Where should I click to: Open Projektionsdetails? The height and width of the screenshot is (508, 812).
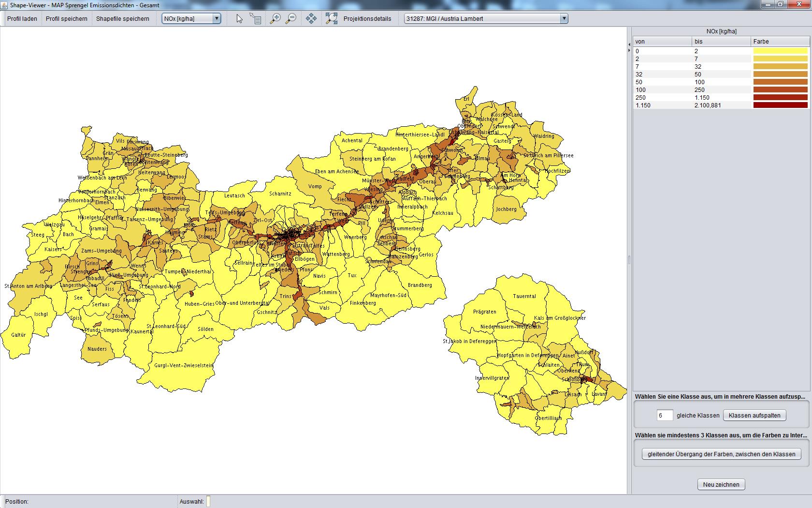[367, 19]
